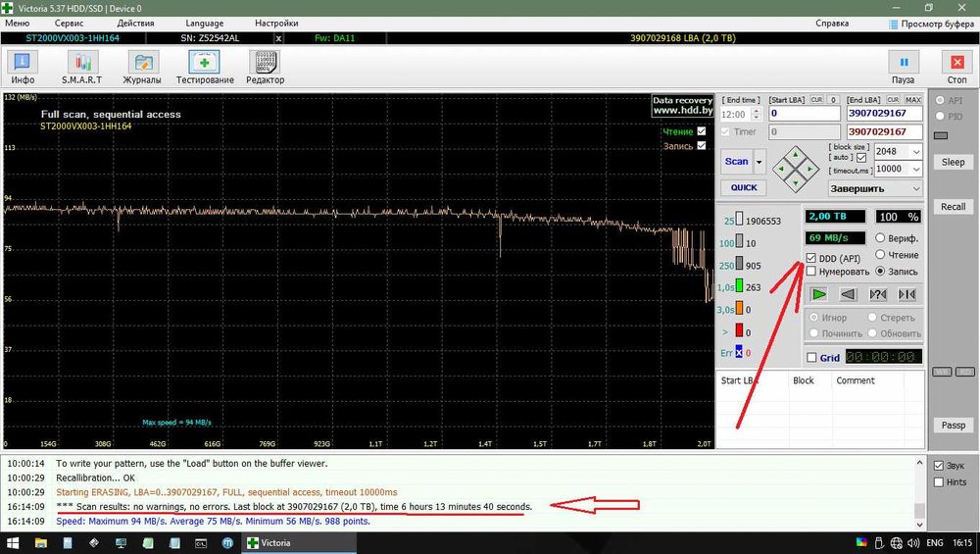Open the Редактор sector editor
Image resolution: width=980 pixels, height=554 pixels.
265,68
